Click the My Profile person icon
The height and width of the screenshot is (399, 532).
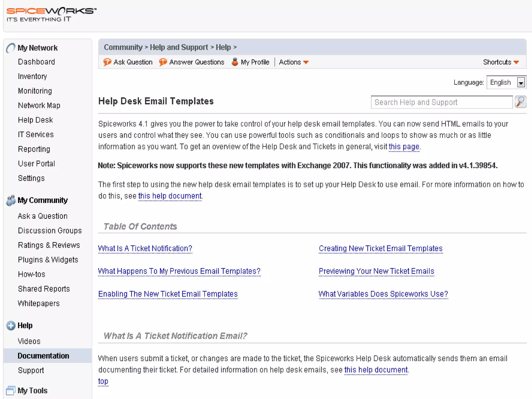(235, 62)
